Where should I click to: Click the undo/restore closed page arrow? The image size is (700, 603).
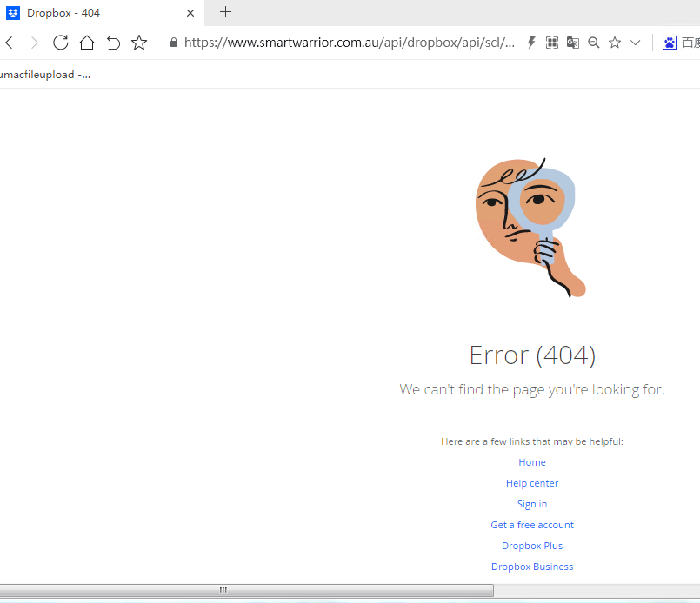(113, 43)
